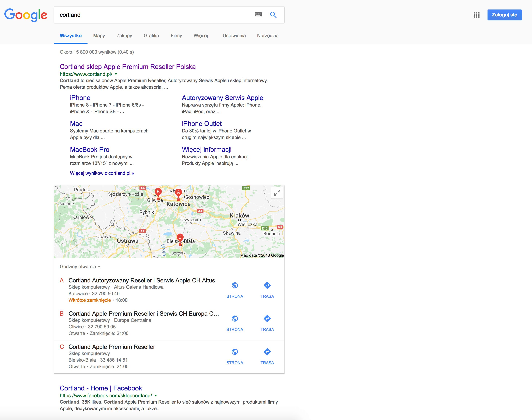
Task: Expand the map to full view
Action: (277, 192)
